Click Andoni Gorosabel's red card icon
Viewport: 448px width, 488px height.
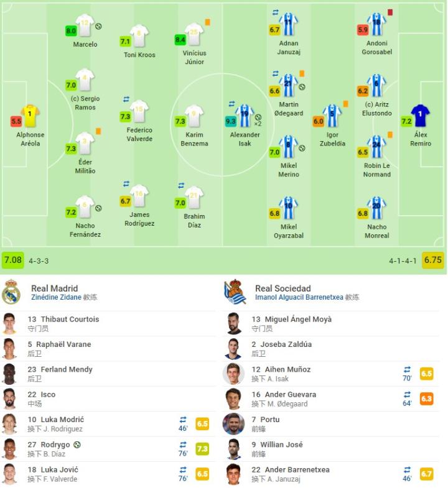[x=390, y=12]
